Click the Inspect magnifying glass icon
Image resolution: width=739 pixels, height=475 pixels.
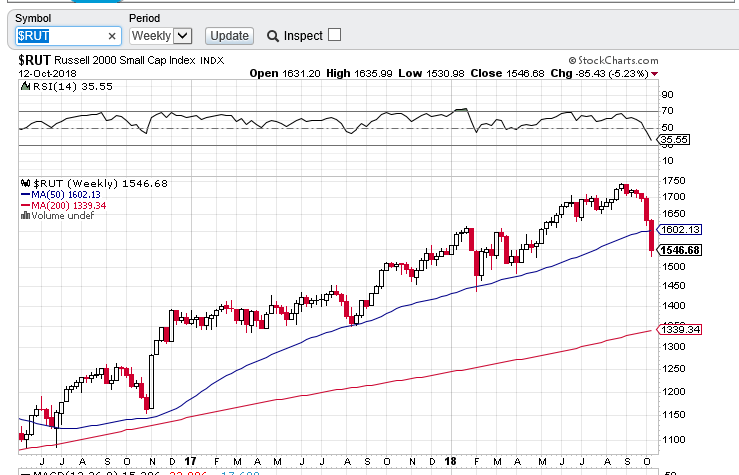[x=272, y=36]
